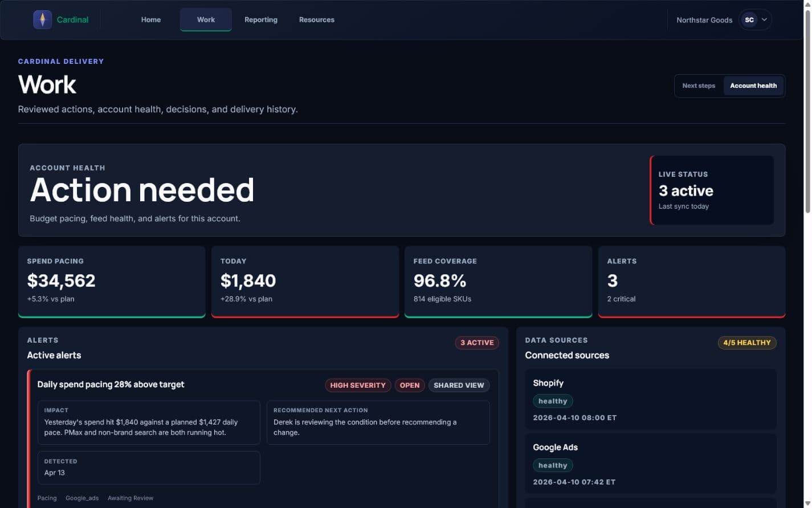
Task: Click the Pacing tag label
Action: coord(47,498)
